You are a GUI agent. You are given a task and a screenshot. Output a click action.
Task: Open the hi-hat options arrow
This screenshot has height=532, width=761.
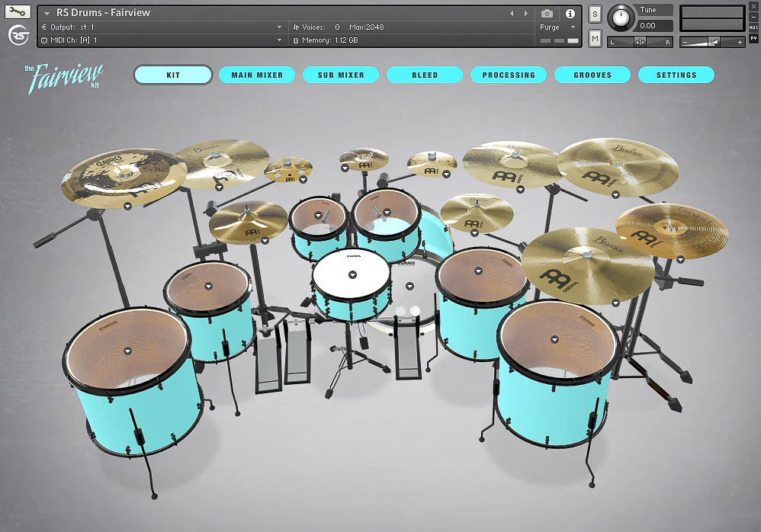point(265,241)
